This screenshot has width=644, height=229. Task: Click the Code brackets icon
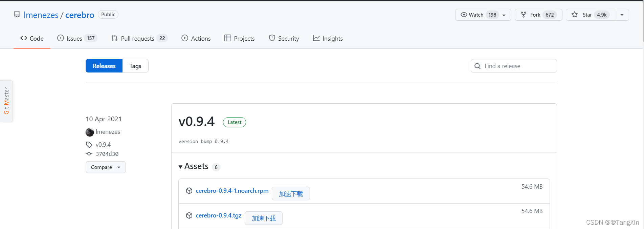24,38
